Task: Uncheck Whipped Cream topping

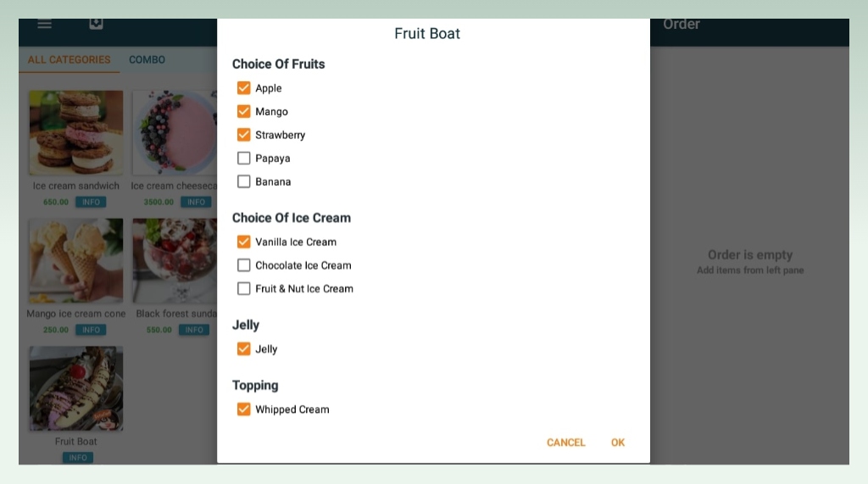Action: (x=243, y=409)
